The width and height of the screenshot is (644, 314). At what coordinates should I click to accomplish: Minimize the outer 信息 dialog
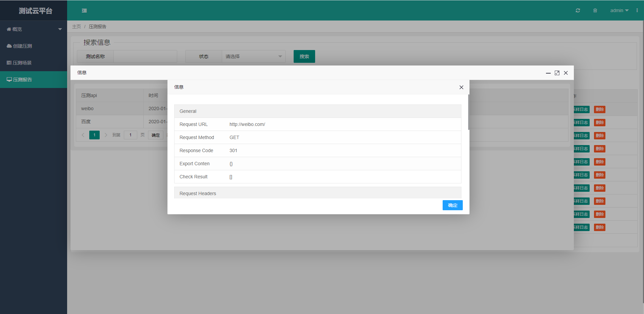click(548, 73)
